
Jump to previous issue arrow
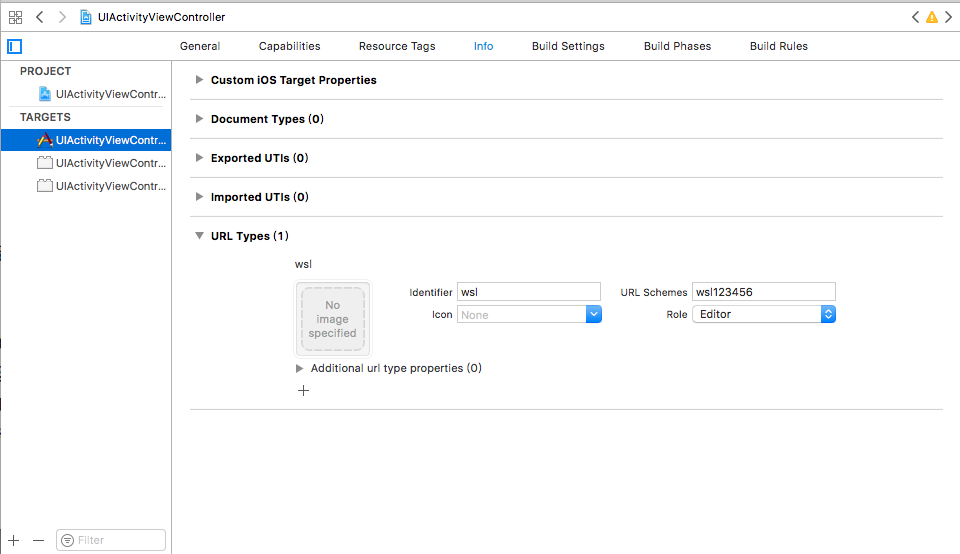pyautogui.click(x=915, y=17)
